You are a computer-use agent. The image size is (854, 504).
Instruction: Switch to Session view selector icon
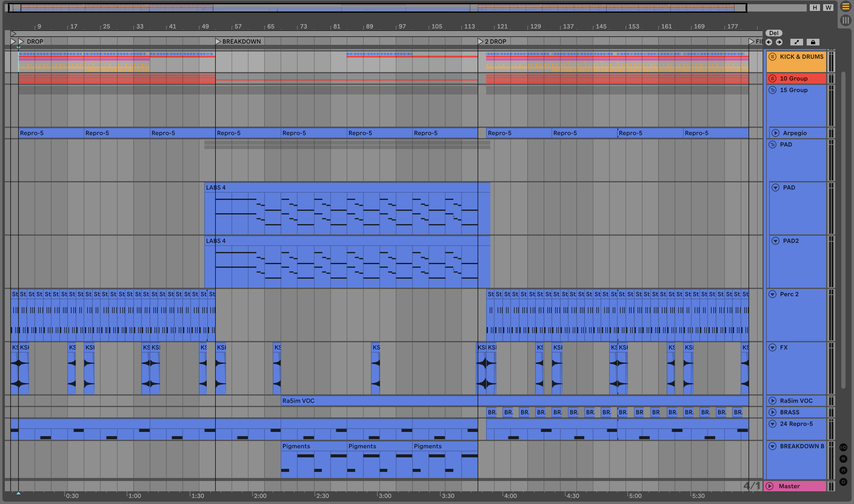846,20
